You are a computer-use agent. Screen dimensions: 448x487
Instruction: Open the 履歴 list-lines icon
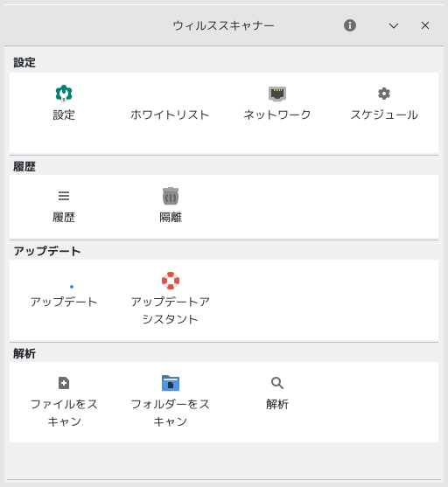pos(64,196)
